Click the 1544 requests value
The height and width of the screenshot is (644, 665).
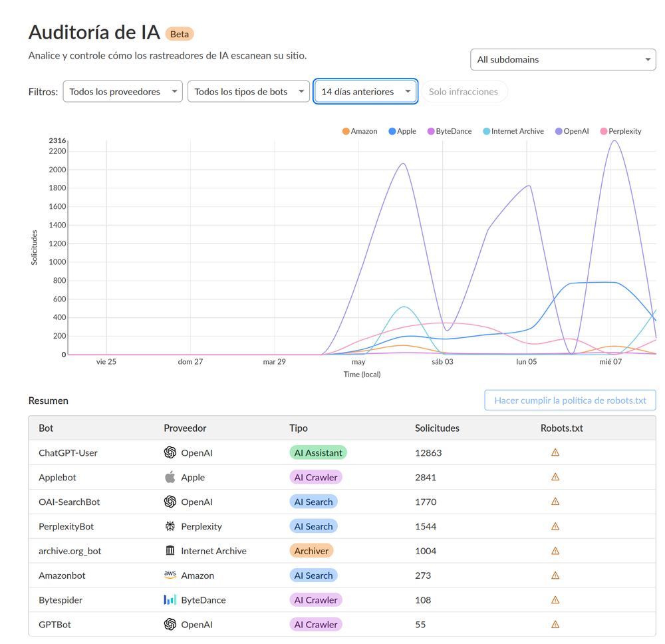point(426,526)
